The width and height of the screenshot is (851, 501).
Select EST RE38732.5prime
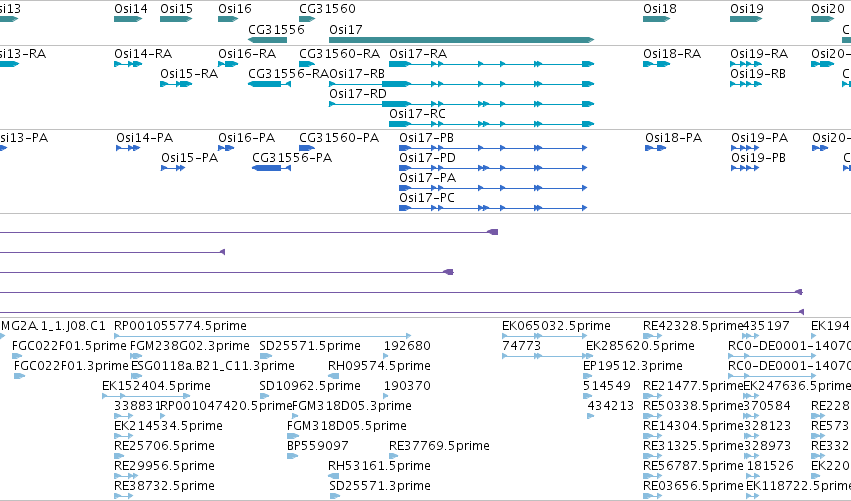164,486
